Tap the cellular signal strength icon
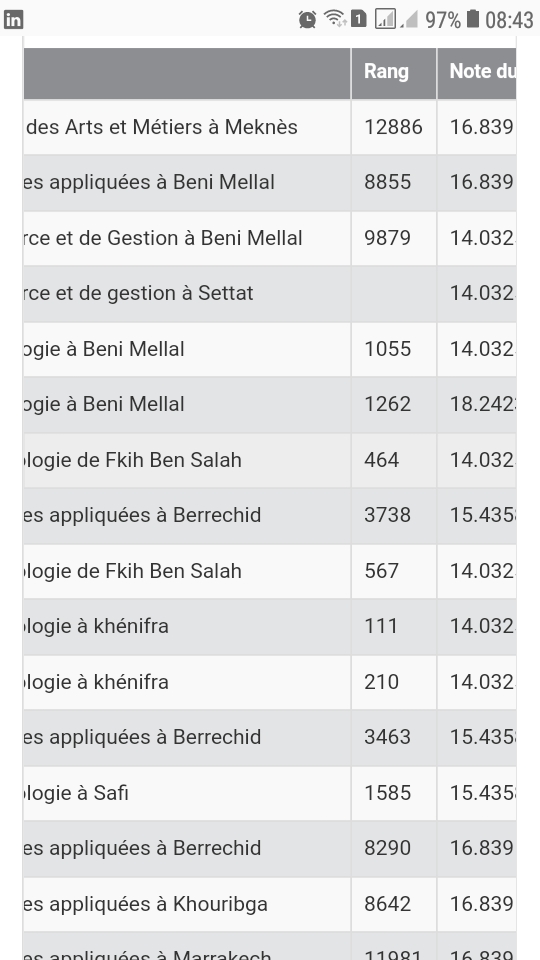 point(385,19)
